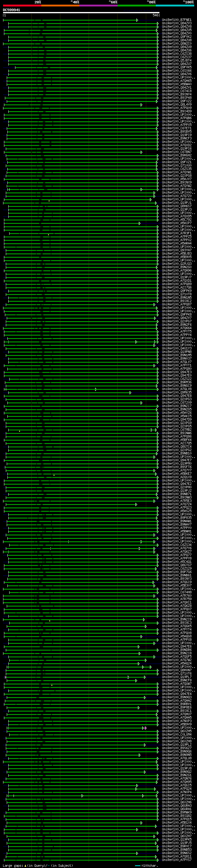The image size is (197, 868).
Task: Select the UniRef100_Q19PN8 label
Action: pos(177,352)
